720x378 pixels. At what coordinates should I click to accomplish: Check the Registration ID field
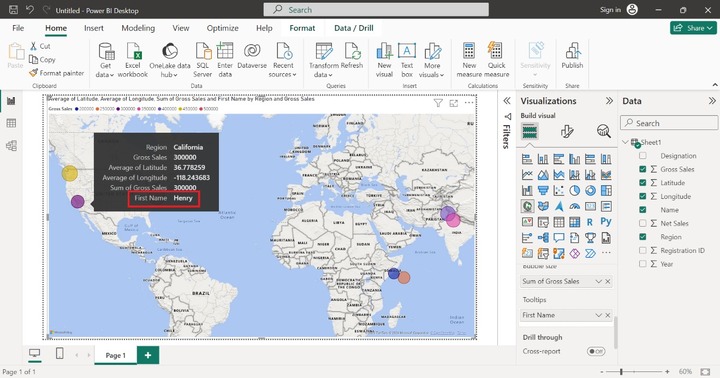[643, 250]
